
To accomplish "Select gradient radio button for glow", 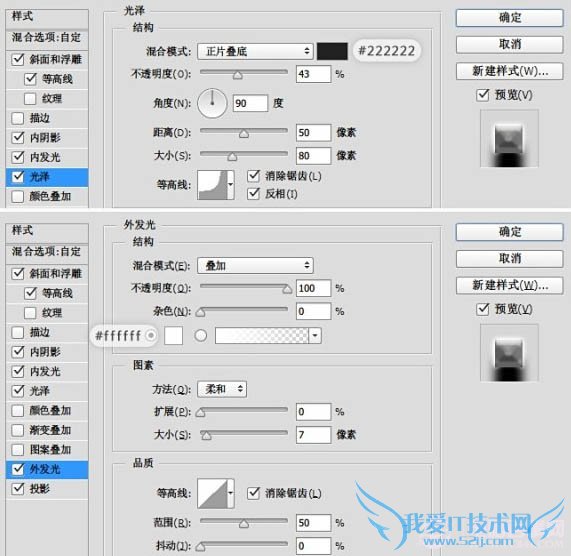I will (201, 335).
